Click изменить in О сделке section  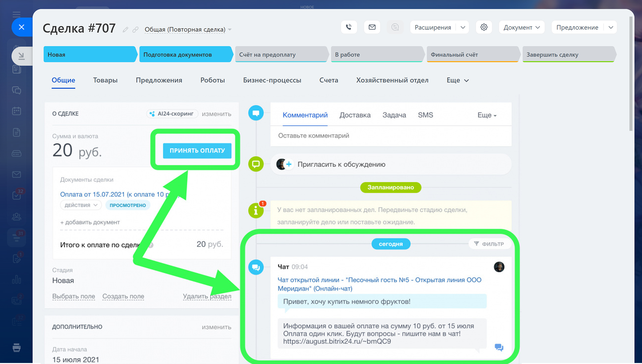pyautogui.click(x=217, y=114)
